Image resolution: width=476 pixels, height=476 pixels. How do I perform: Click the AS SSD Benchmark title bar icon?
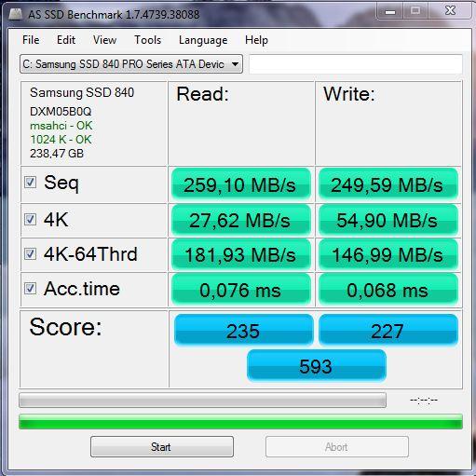click(16, 14)
